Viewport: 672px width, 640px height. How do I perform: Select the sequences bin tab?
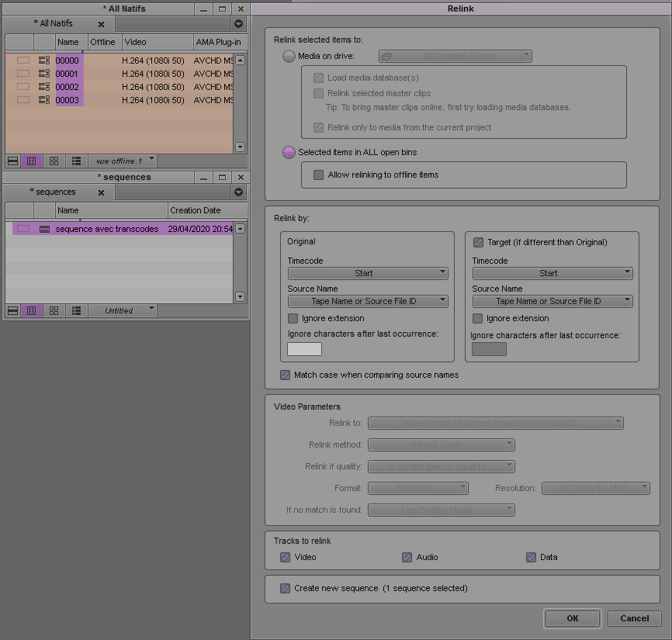pos(54,192)
